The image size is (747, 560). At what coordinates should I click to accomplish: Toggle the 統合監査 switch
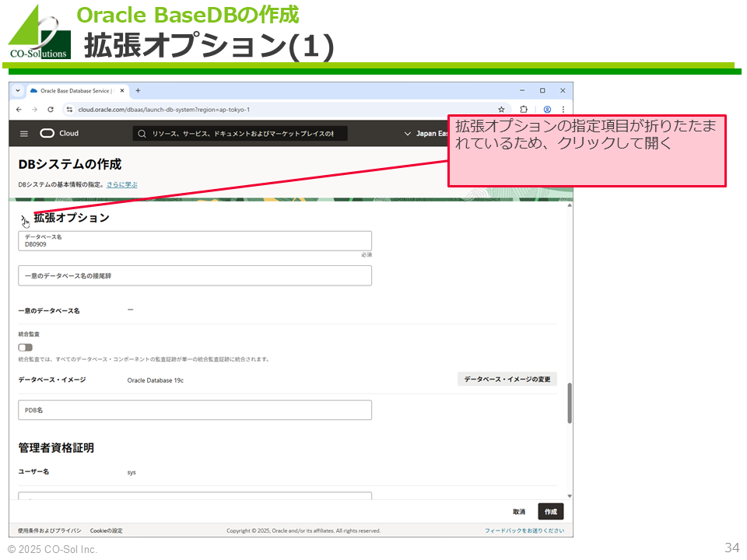point(25,348)
